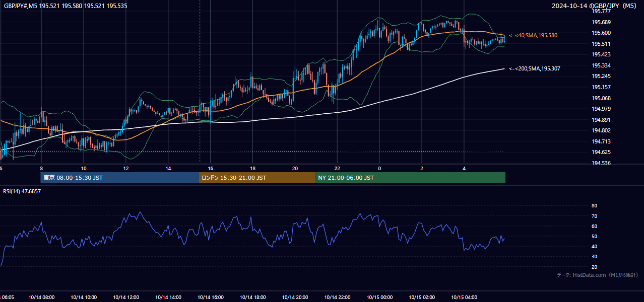Click RSI scale value 40
Screen dimensions: 644x302
[x=594, y=247]
